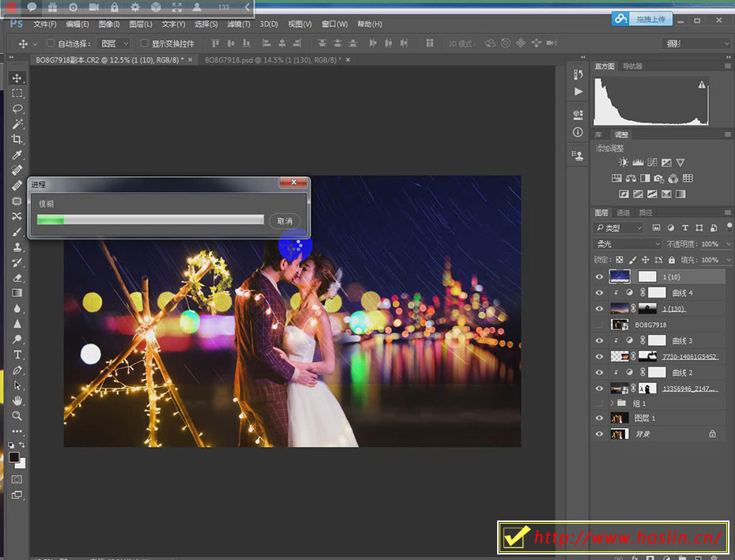735x560 pixels.
Task: Toggle Quick Mask mode
Action: (x=17, y=479)
